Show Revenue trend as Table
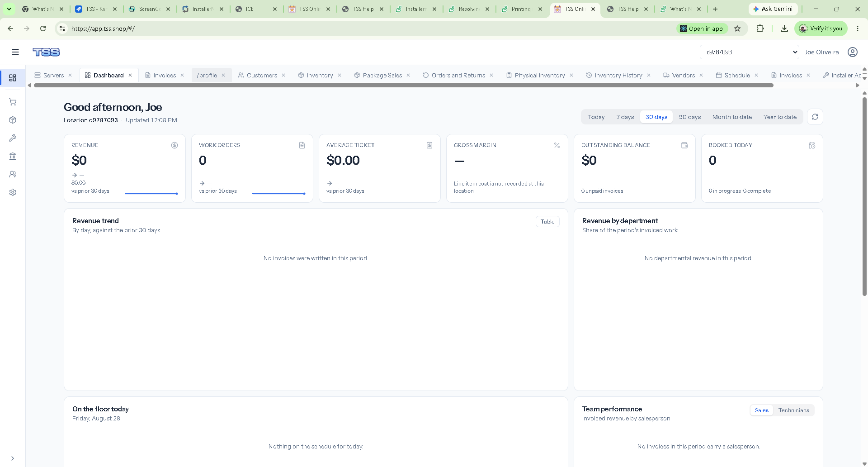The width and height of the screenshot is (868, 467). [x=547, y=221]
